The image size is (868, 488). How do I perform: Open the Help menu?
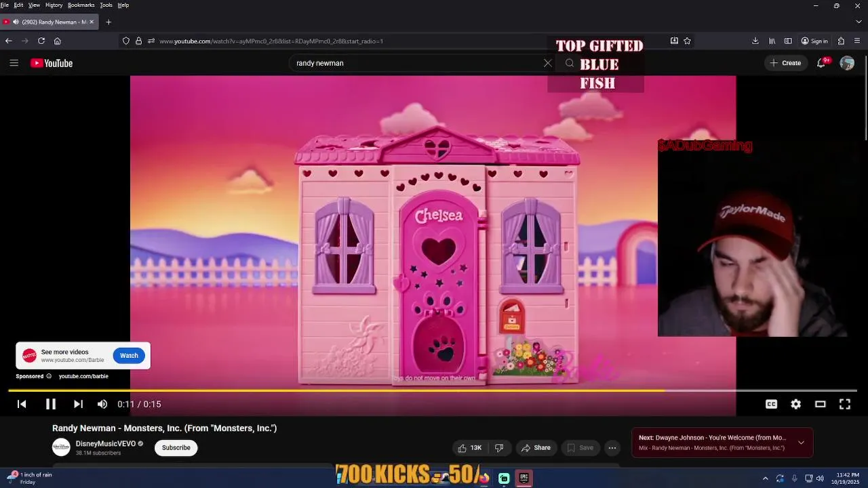click(x=123, y=5)
